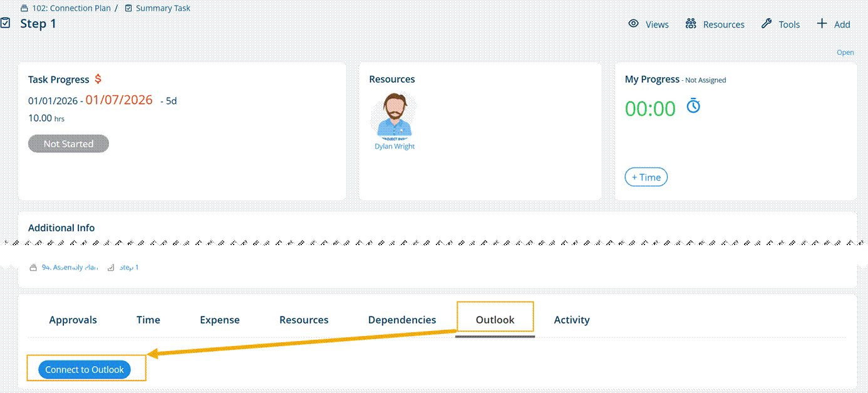Click the + Time button
Viewport: 868px width, 393px height.
click(646, 177)
